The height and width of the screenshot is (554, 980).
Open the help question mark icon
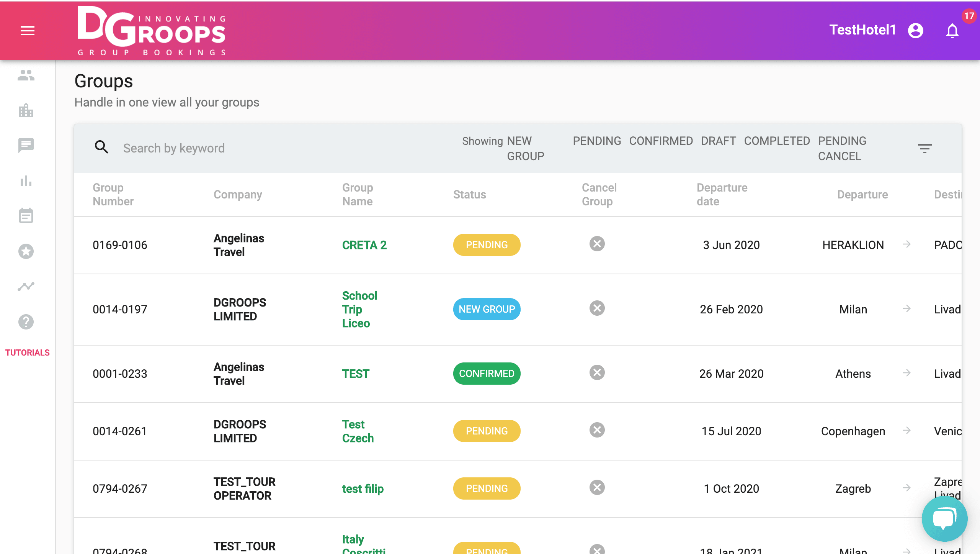[x=26, y=322]
